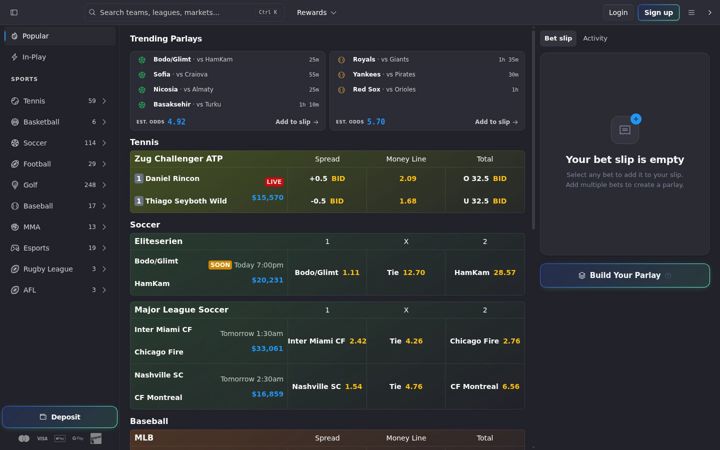This screenshot has width=720, height=450.
Task: Select Popular in the sidebar
Action: pyautogui.click(x=60, y=36)
